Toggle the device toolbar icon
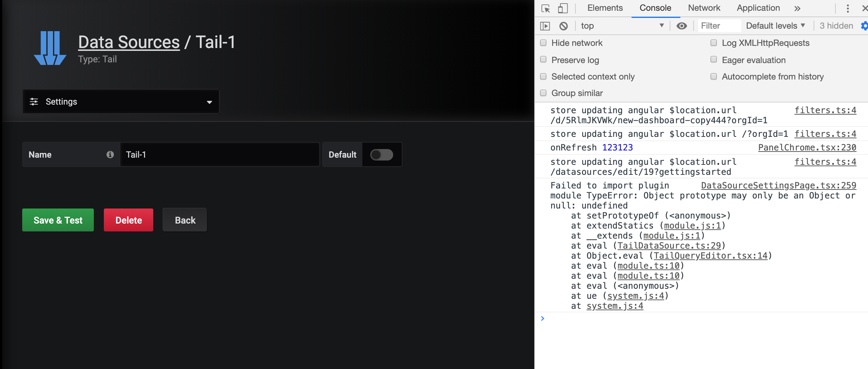868x369 pixels. tap(563, 8)
